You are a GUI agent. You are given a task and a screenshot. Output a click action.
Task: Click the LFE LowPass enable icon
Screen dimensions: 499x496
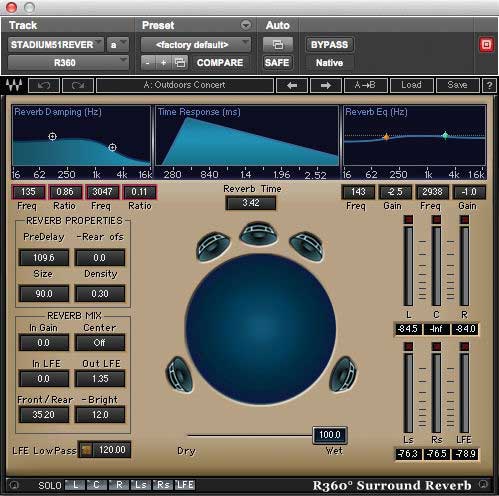pos(86,450)
